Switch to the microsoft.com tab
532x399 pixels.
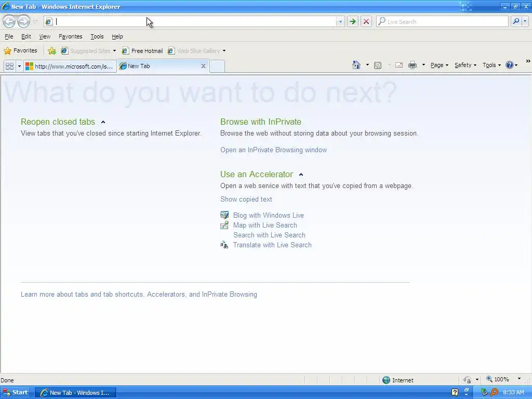pos(70,66)
